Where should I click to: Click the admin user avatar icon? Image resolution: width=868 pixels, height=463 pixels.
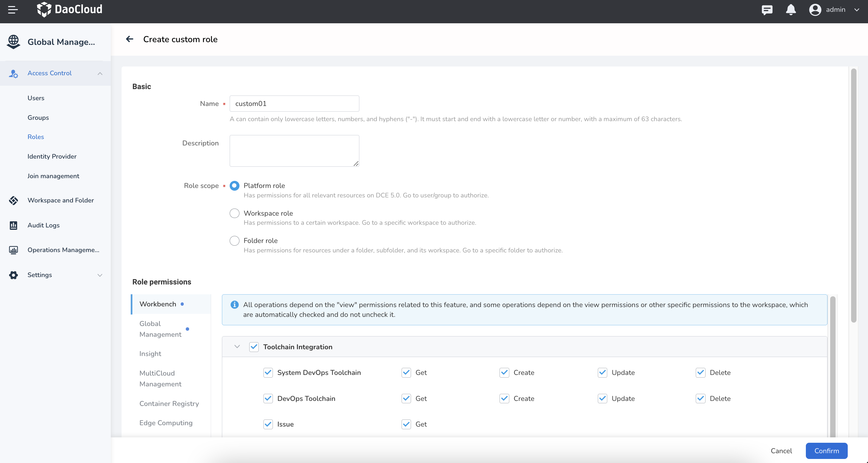(x=815, y=10)
